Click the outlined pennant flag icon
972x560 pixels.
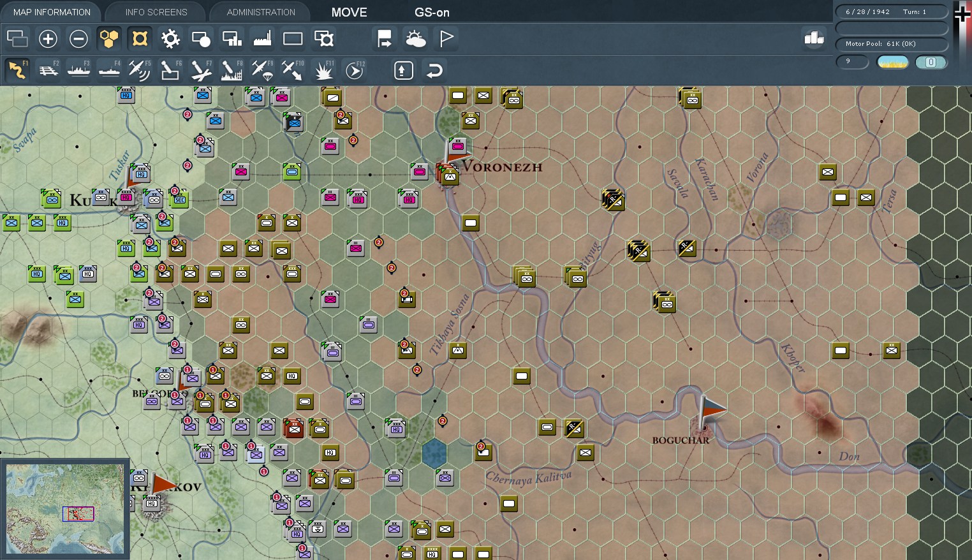pos(446,39)
